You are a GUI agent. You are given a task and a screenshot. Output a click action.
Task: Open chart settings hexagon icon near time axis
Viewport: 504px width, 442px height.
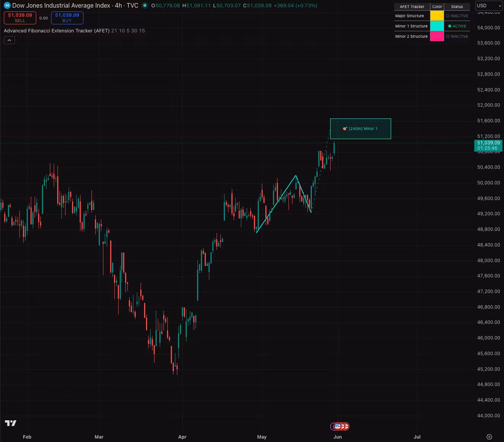[490, 437]
